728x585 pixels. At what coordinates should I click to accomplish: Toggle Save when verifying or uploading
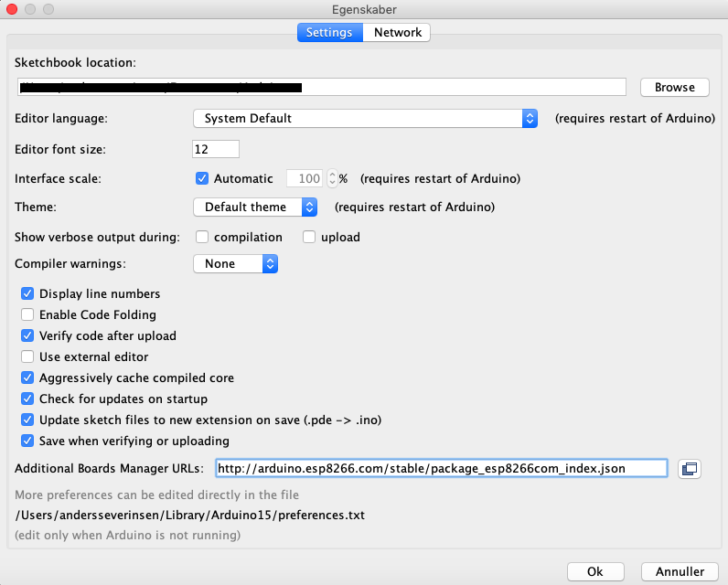(27, 441)
